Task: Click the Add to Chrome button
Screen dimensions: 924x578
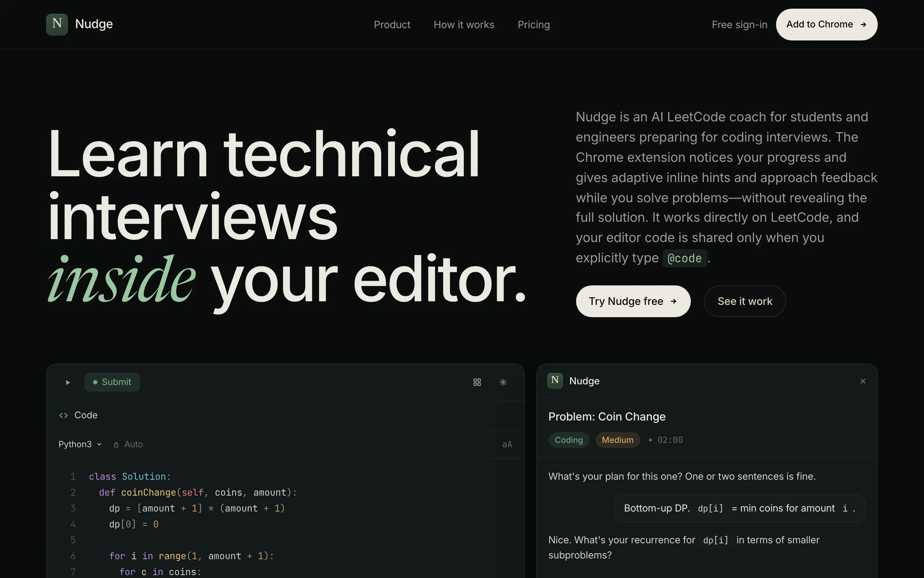Action: point(827,25)
